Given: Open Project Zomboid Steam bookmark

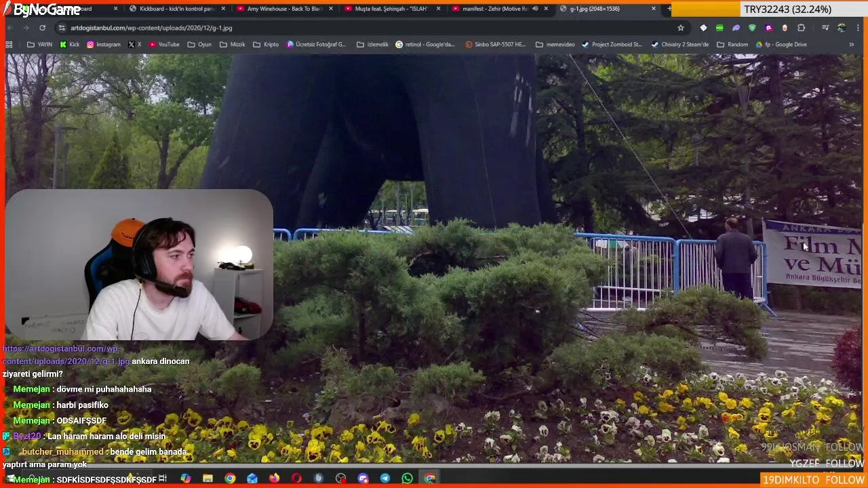Looking at the screenshot, I should point(612,45).
